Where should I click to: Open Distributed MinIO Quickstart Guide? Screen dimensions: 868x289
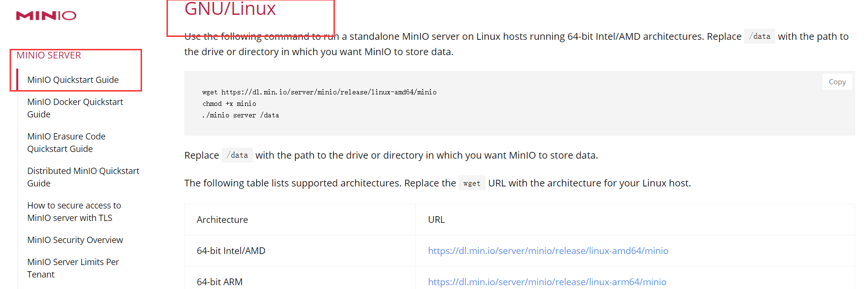pos(83,177)
